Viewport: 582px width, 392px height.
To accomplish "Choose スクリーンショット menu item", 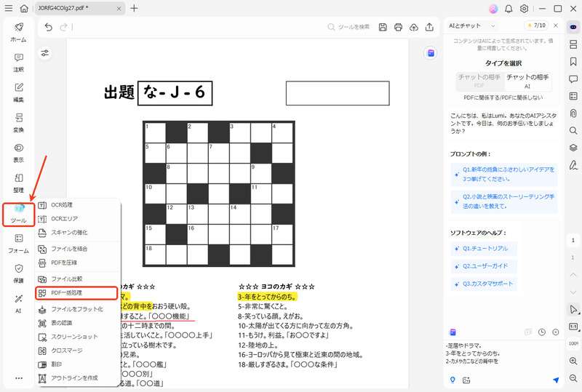I will tap(79, 337).
